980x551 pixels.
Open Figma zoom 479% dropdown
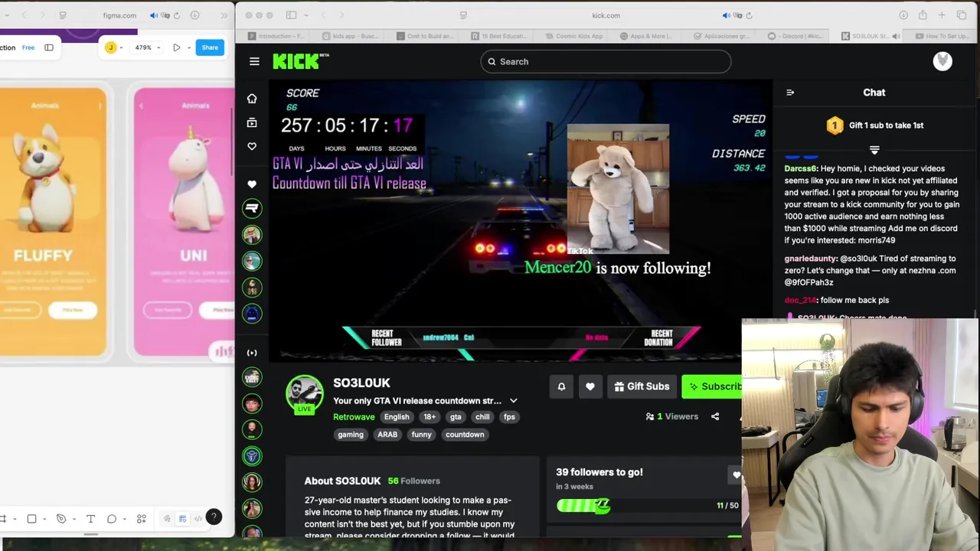148,47
